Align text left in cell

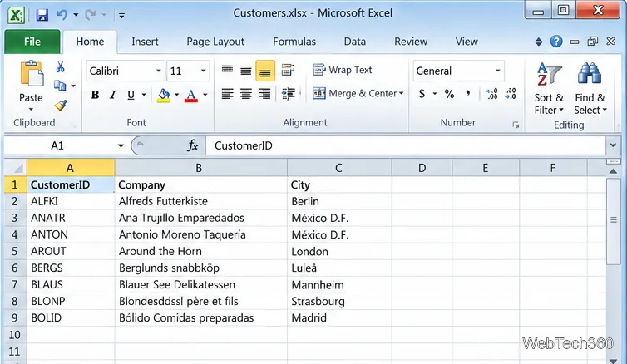[x=227, y=94]
